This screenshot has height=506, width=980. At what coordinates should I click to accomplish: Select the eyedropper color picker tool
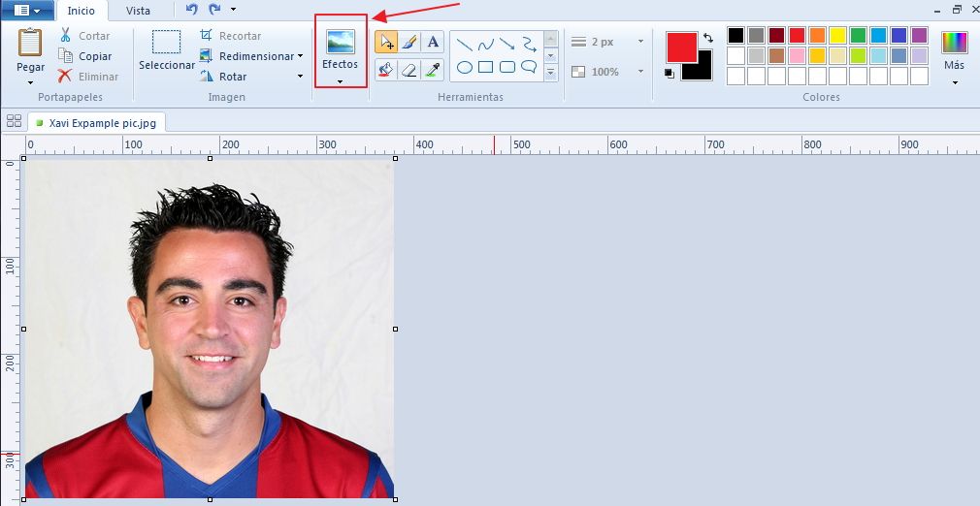pos(433,70)
